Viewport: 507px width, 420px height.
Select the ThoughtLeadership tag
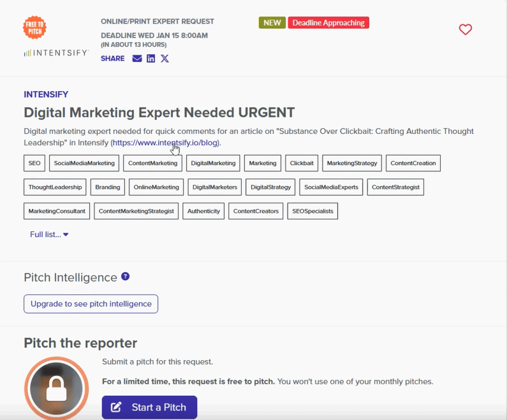(x=55, y=187)
